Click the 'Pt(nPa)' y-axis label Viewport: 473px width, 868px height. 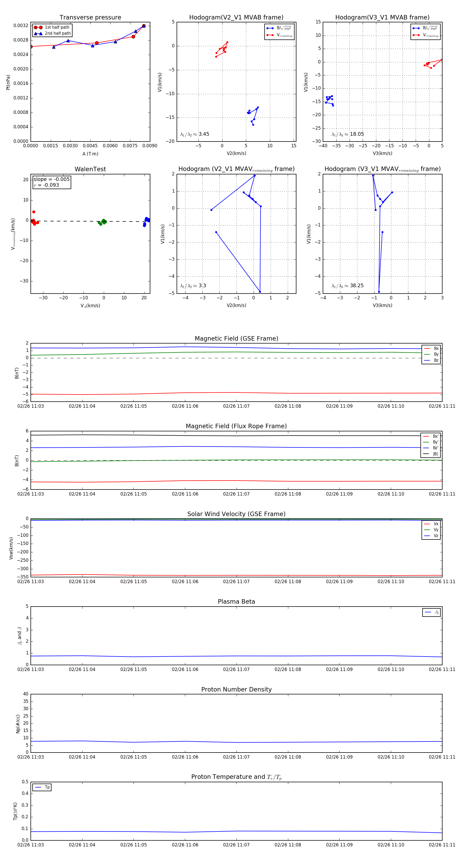(x=8, y=82)
